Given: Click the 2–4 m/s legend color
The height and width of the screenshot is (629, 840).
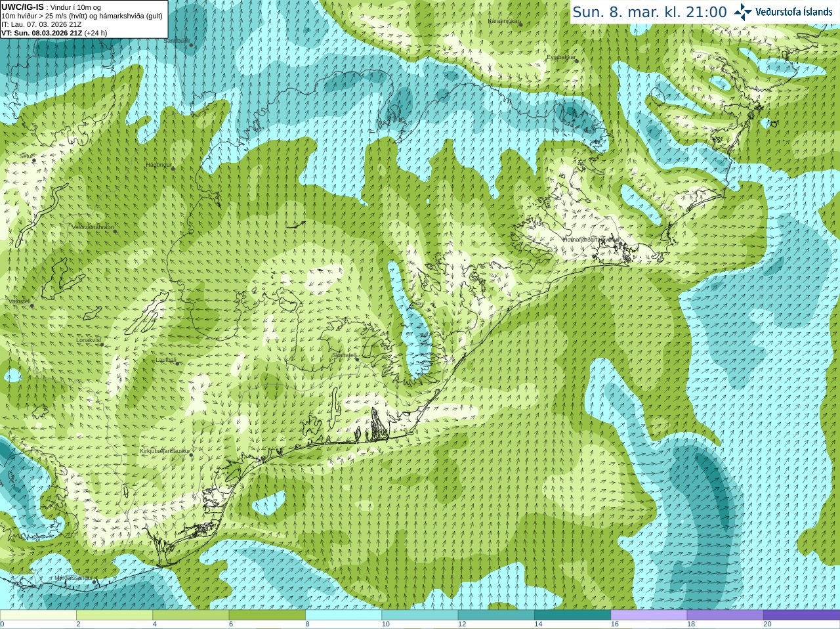Looking at the screenshot, I should tap(114, 615).
